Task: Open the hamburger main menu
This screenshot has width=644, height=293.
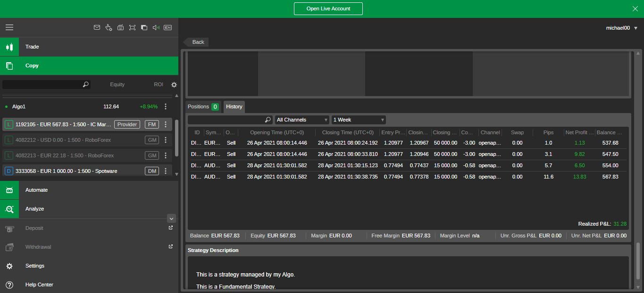Action: (x=9, y=27)
